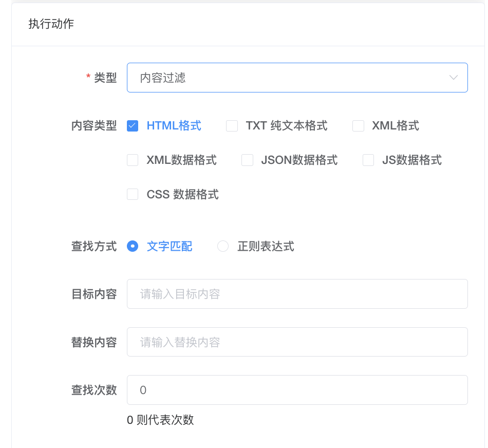Click the 内容类型 field label
Screen dimensions: 488x448
pos(94,126)
